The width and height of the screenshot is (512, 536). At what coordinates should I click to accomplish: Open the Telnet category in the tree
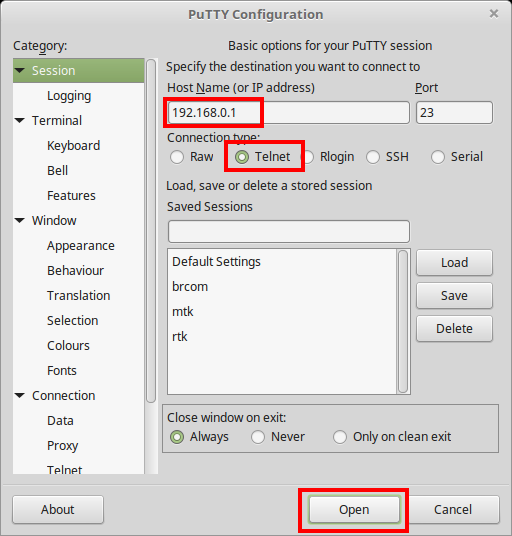(64, 470)
